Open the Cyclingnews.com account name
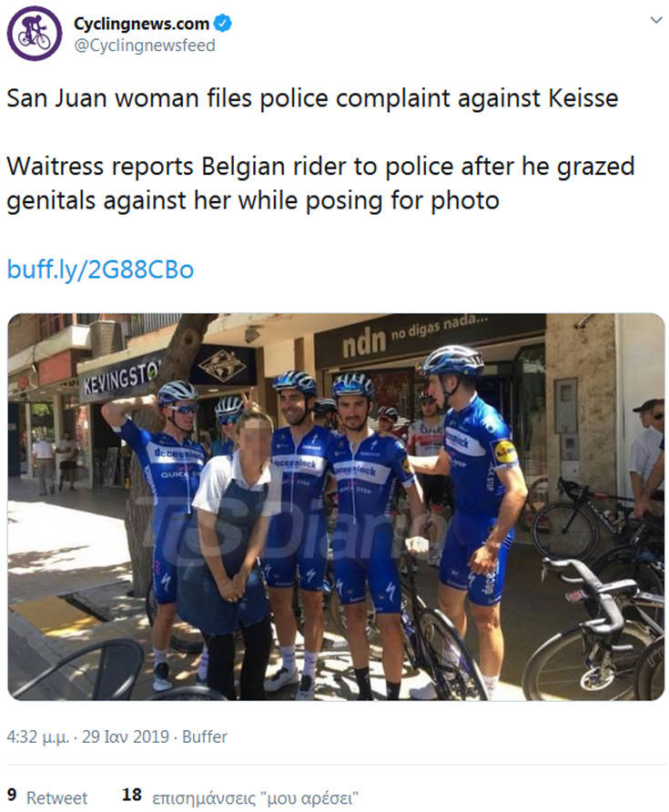 (141, 23)
